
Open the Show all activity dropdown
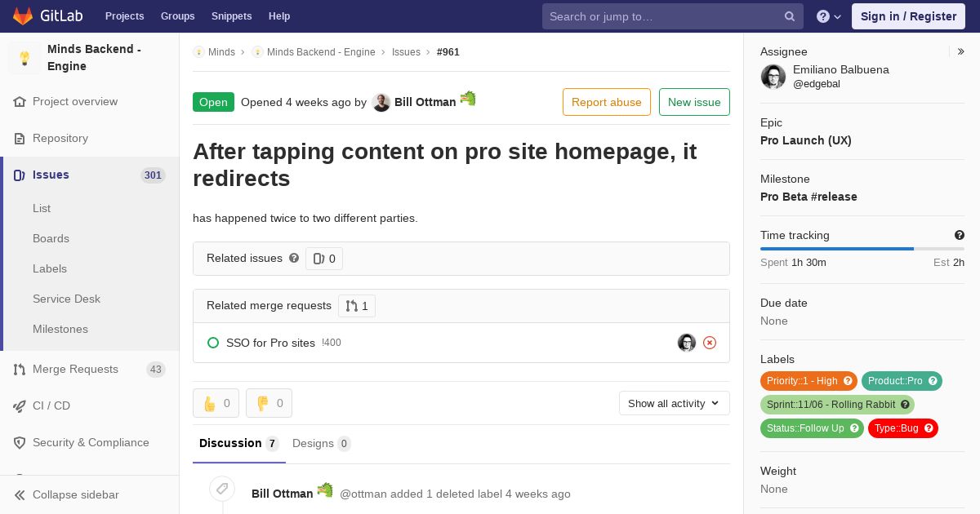coord(674,403)
